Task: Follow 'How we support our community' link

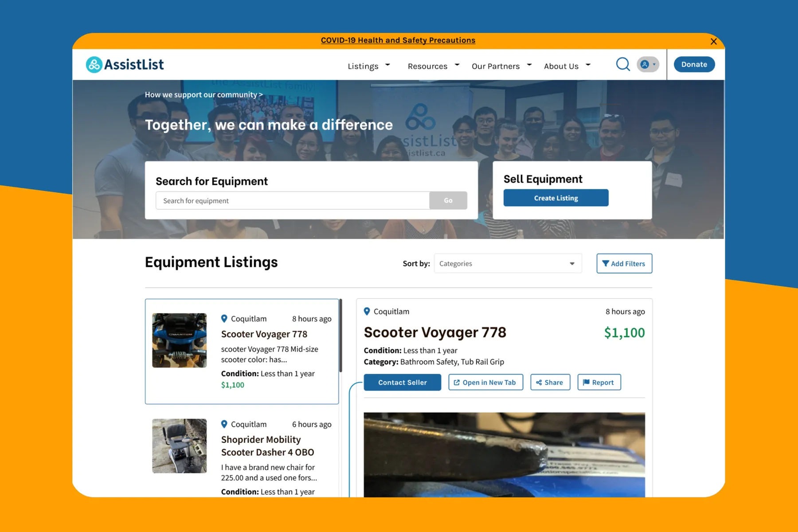Action: click(x=203, y=94)
